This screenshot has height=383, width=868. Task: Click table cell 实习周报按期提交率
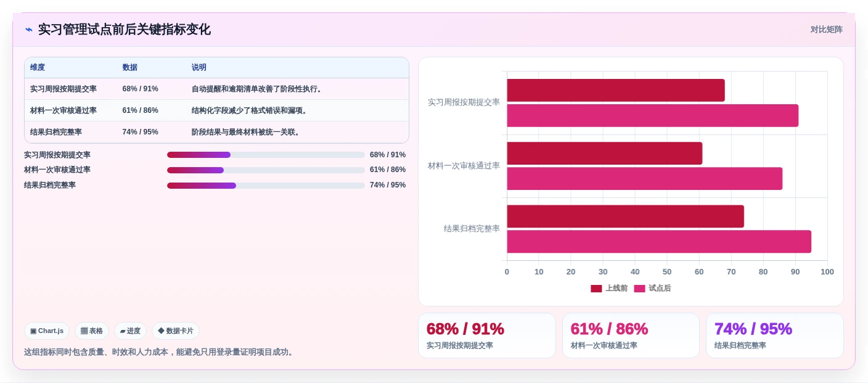(63, 89)
